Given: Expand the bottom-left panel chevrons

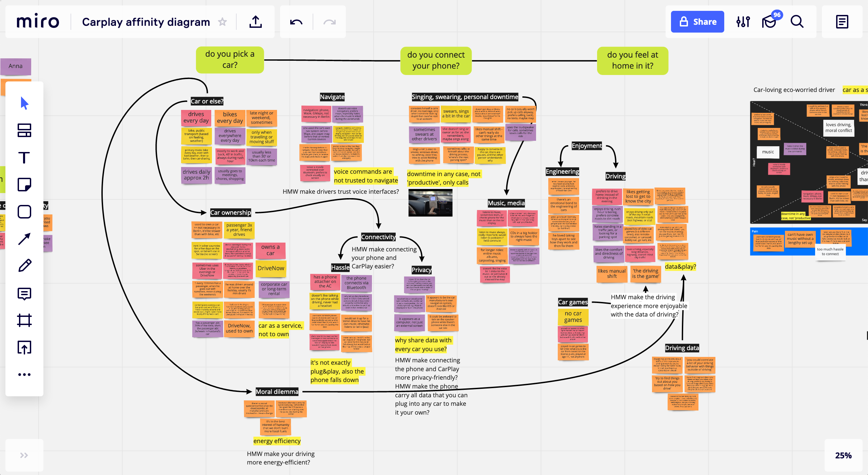Looking at the screenshot, I should [24, 455].
